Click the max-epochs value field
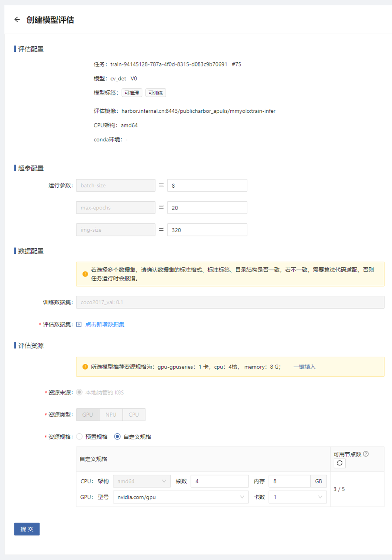This screenshot has height=560, width=392. pos(207,208)
